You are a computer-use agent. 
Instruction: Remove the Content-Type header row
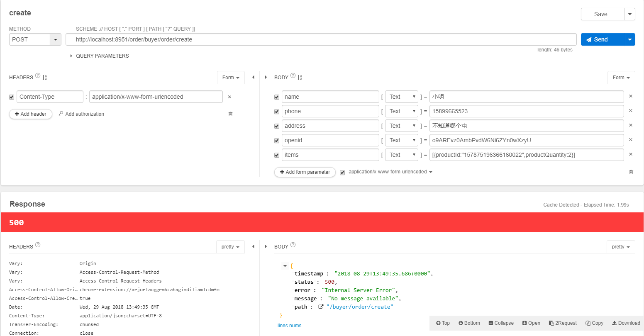(229, 97)
